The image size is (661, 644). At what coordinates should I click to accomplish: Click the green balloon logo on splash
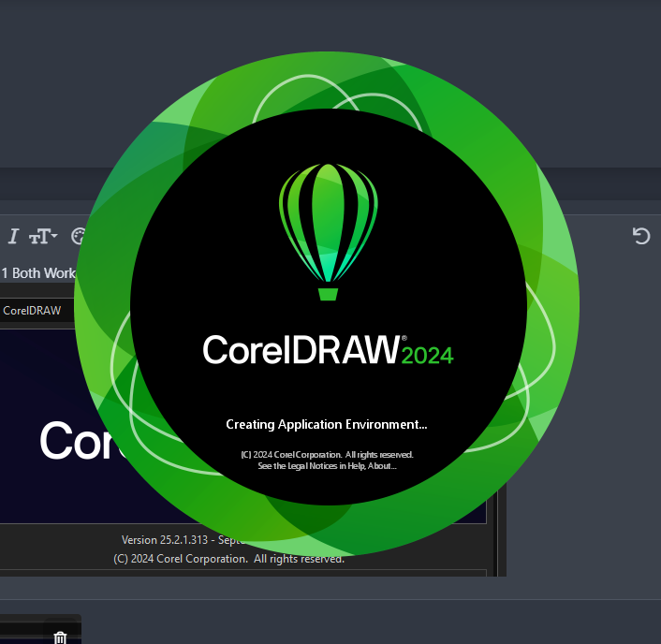(329, 232)
